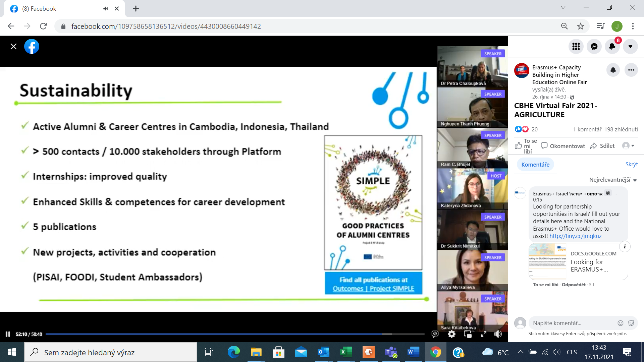Click Skrýt to hide comments
Image resolution: width=644 pixels, height=362 pixels.
coord(631,164)
